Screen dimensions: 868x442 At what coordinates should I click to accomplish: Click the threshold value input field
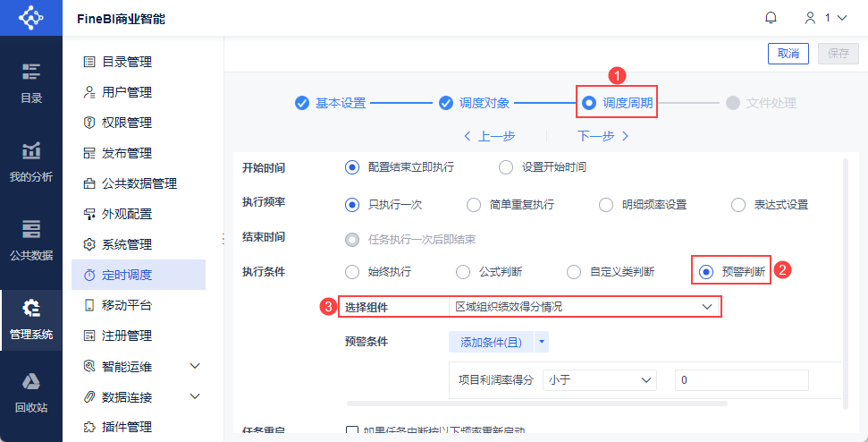click(742, 380)
